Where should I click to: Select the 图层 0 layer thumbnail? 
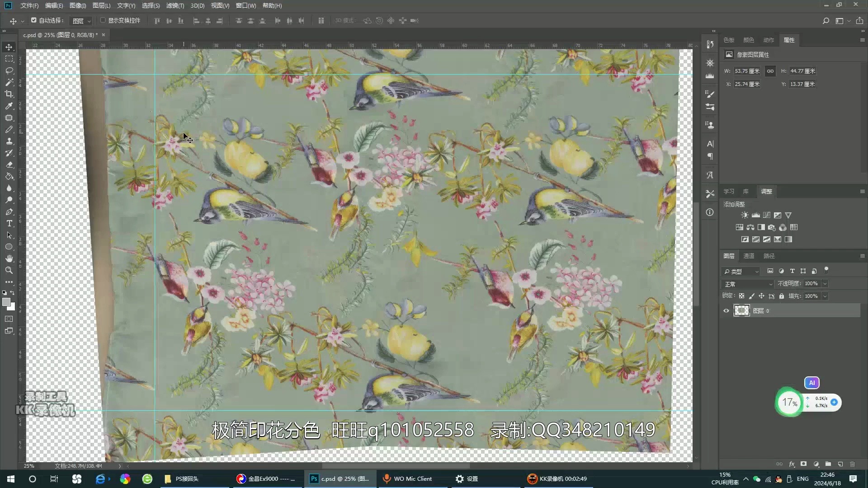pyautogui.click(x=741, y=310)
